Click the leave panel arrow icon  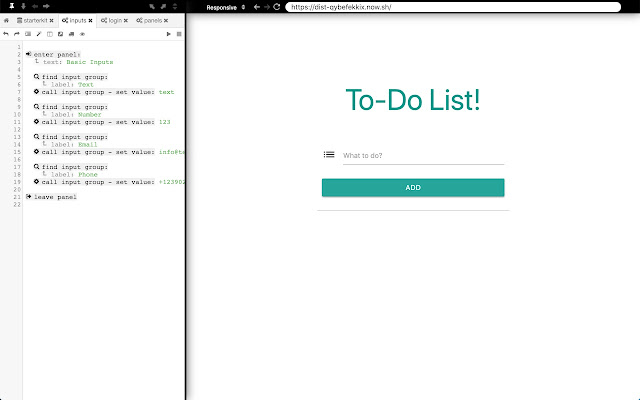pos(28,197)
